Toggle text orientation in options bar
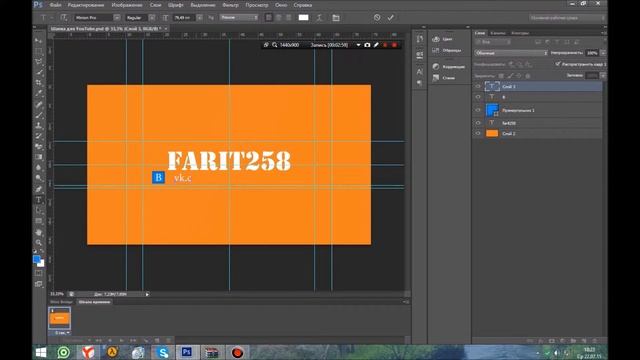The width and height of the screenshot is (640, 360). 64,18
